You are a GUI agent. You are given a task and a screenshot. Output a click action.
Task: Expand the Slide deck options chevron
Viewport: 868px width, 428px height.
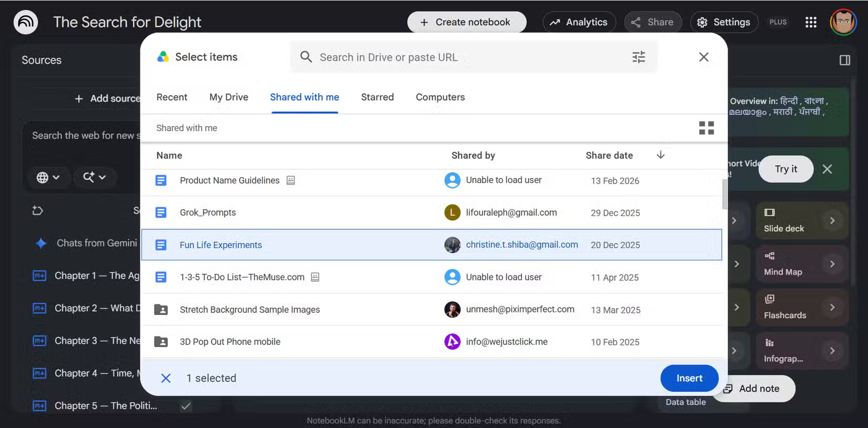click(832, 220)
